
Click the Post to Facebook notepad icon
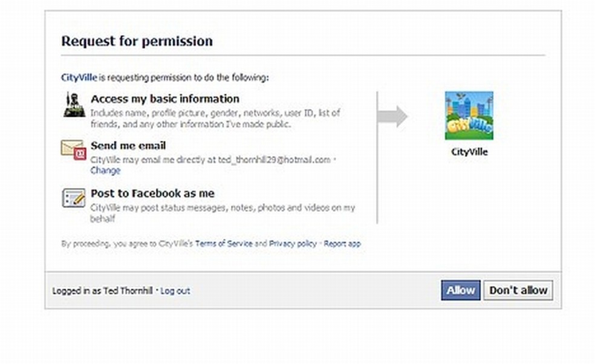coord(73,198)
